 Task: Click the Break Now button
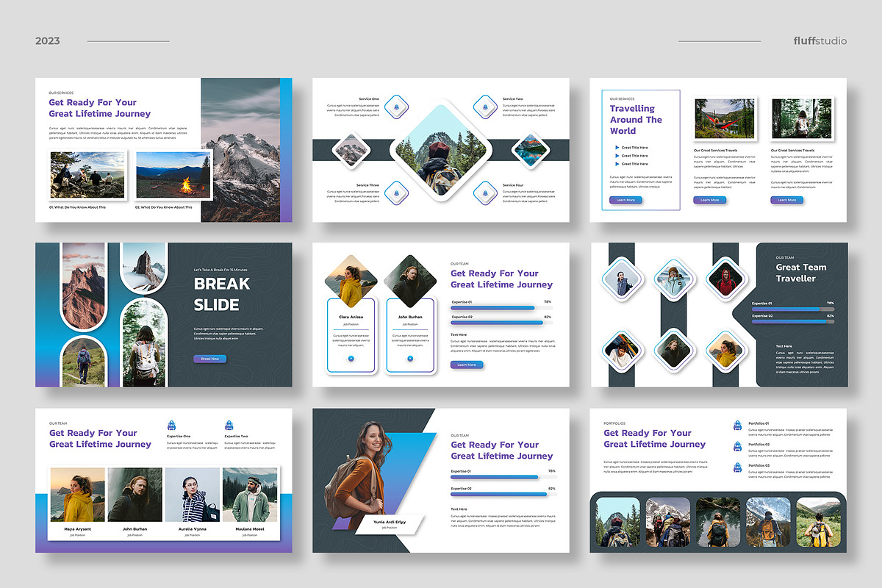210,359
